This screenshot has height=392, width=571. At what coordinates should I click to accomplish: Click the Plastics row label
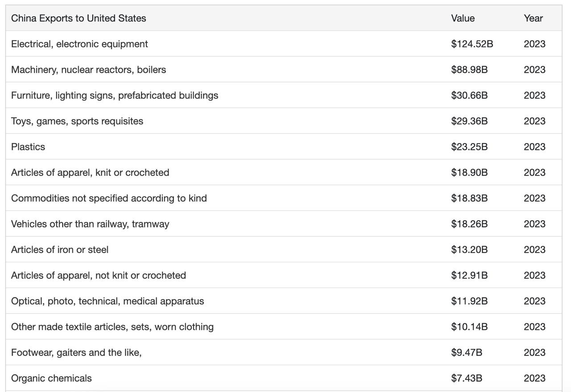(x=28, y=147)
